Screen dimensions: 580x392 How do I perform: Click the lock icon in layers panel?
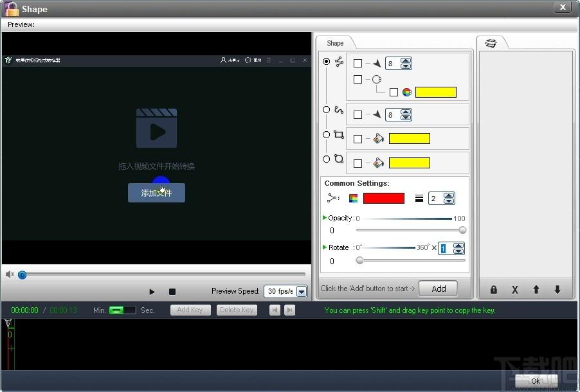pos(493,290)
